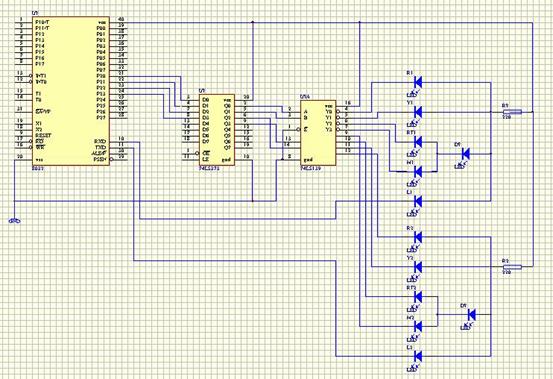Click the Y0 output label on the 74LS139
The height and width of the screenshot is (379, 553).
[x=328, y=112]
